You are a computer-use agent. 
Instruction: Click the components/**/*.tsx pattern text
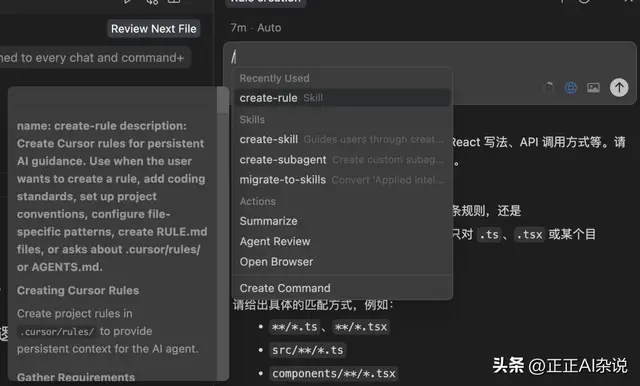coord(334,373)
